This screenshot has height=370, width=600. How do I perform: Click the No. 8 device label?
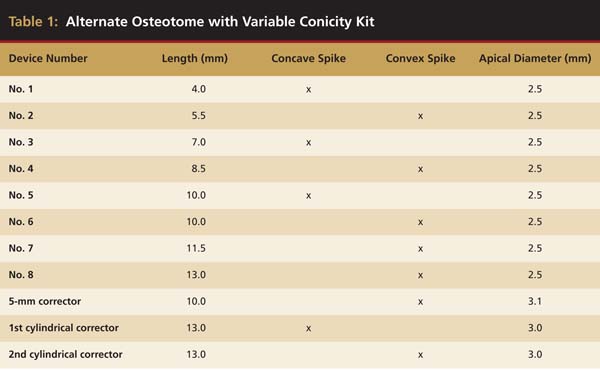tap(21, 274)
